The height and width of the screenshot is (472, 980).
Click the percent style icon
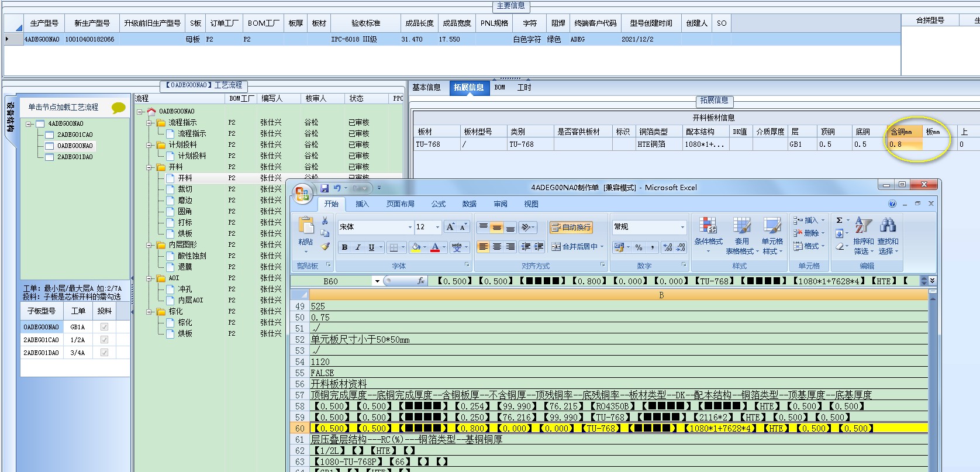(x=639, y=247)
